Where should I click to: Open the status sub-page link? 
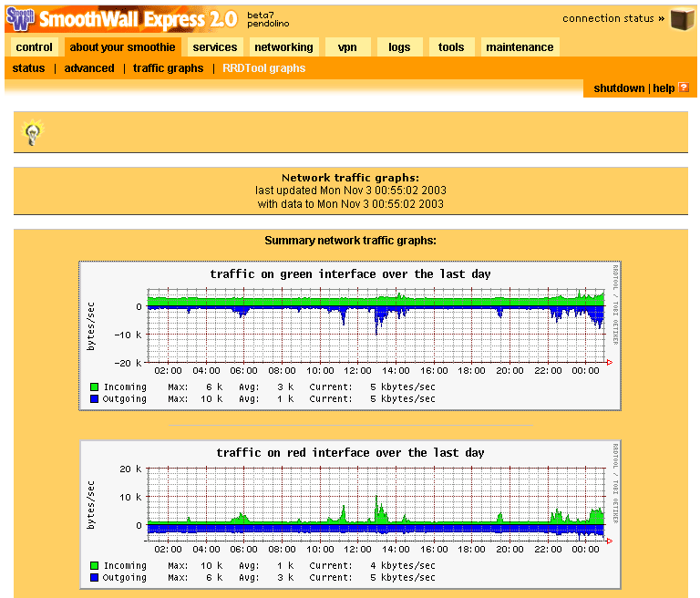point(28,67)
